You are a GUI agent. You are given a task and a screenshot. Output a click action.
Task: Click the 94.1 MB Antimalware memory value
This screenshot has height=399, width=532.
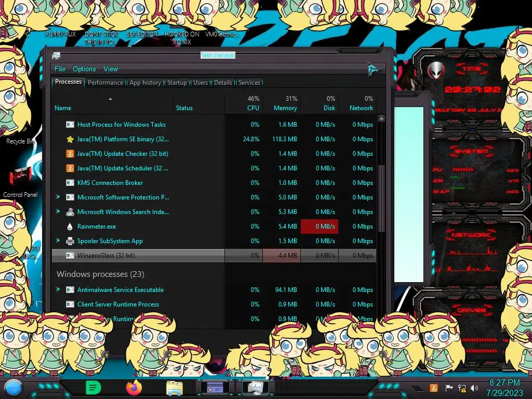[286, 290]
